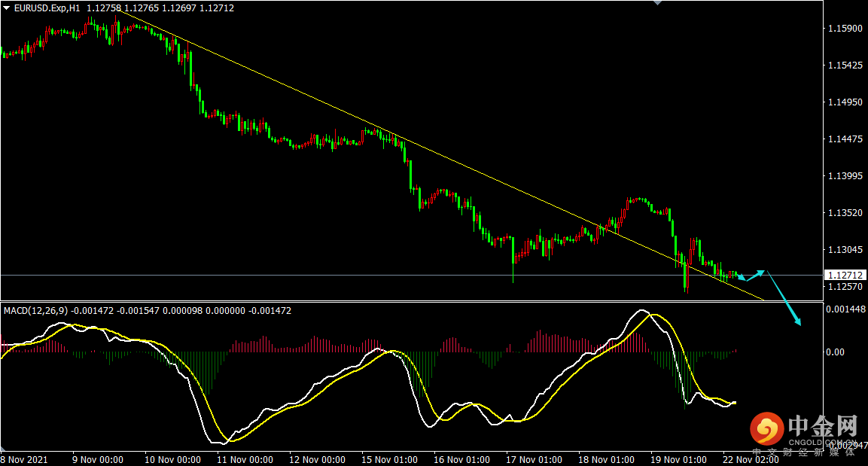Click the 1.14475 price scale label
This screenshot has height=466, width=868.
click(x=845, y=139)
